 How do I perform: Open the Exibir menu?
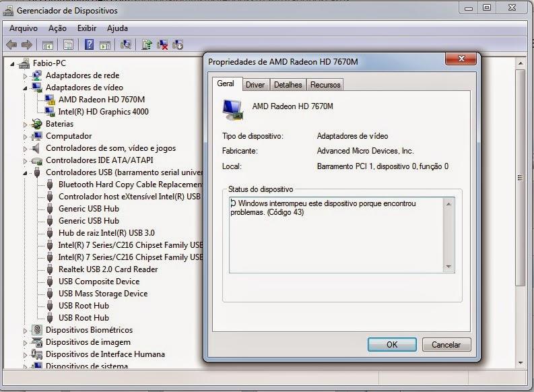click(x=87, y=28)
